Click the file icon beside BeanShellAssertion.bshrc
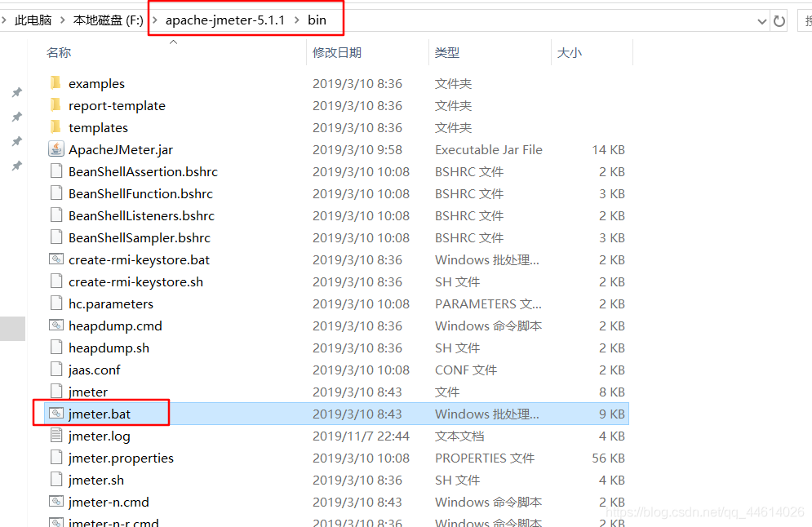 point(56,170)
